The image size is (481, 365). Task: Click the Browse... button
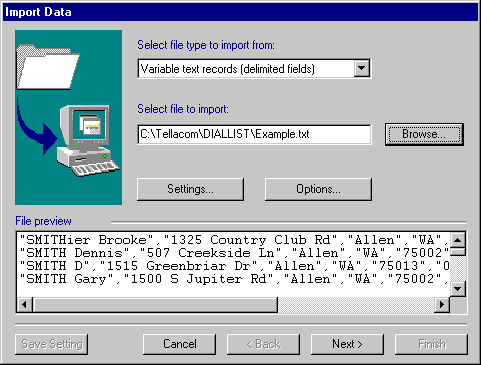click(424, 134)
